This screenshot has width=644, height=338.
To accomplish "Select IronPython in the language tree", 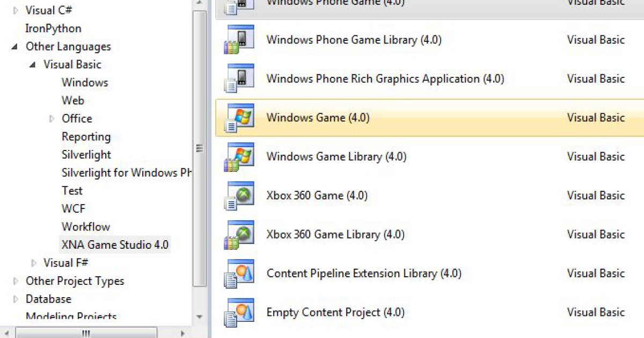I will tap(53, 28).
